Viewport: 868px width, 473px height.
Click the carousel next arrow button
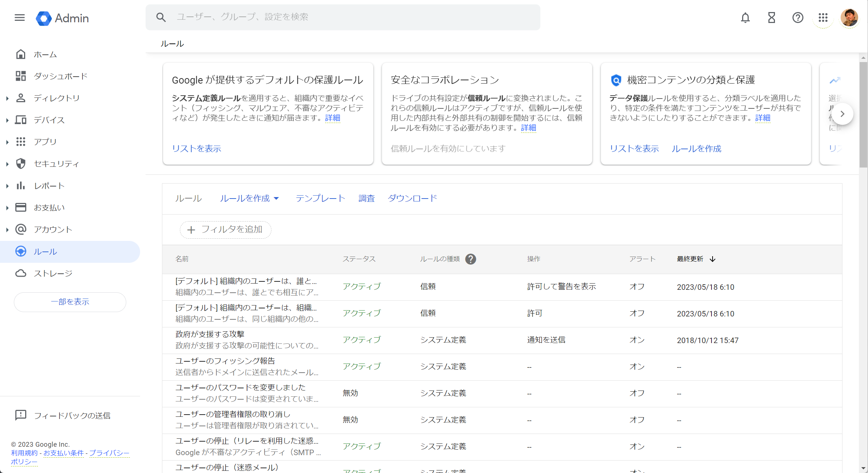(842, 114)
